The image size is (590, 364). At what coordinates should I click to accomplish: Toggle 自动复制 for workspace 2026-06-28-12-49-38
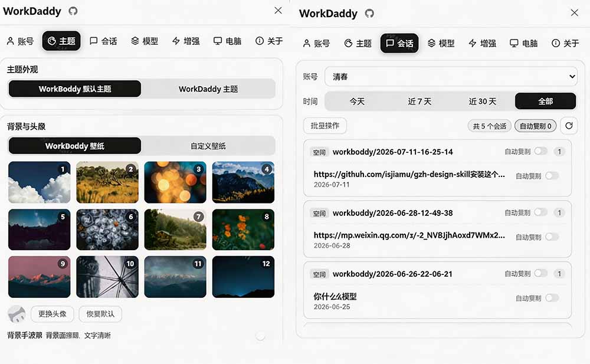tap(540, 212)
